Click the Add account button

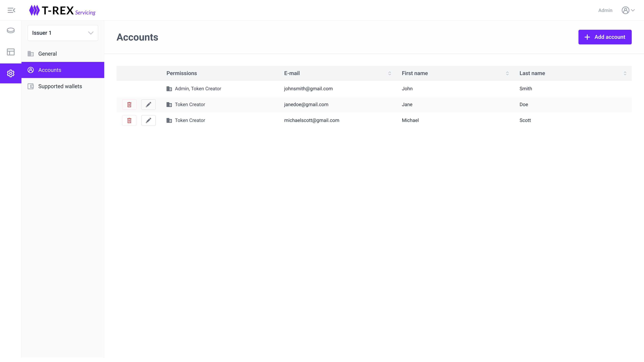(x=605, y=37)
